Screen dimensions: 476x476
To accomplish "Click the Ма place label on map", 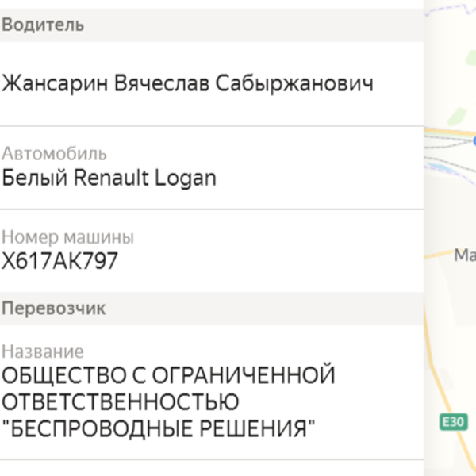I will (465, 255).
